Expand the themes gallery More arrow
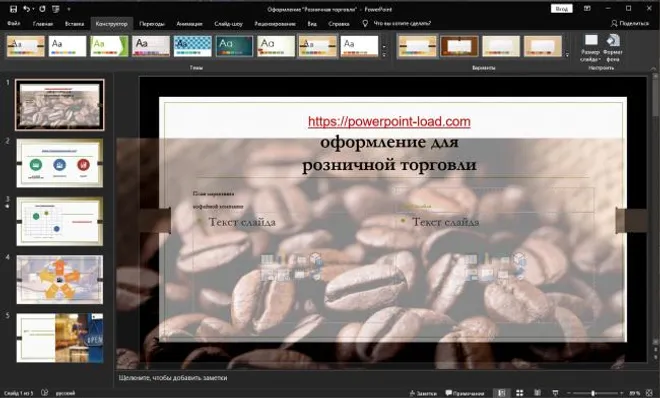This screenshot has height=398, width=660. (x=384, y=55)
